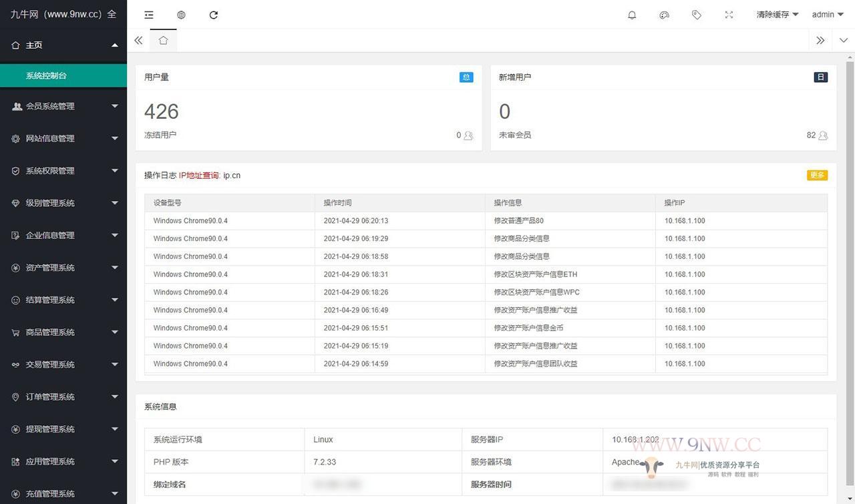Open the ip.cn lookup link
This screenshot has height=504, width=855.
pos(232,176)
